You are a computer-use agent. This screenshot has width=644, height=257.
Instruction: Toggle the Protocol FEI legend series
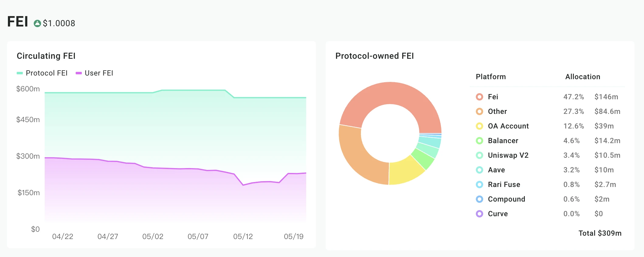coord(42,73)
